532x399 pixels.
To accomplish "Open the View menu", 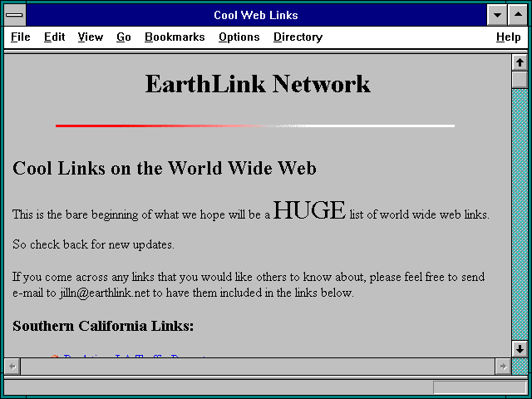I will 91,37.
